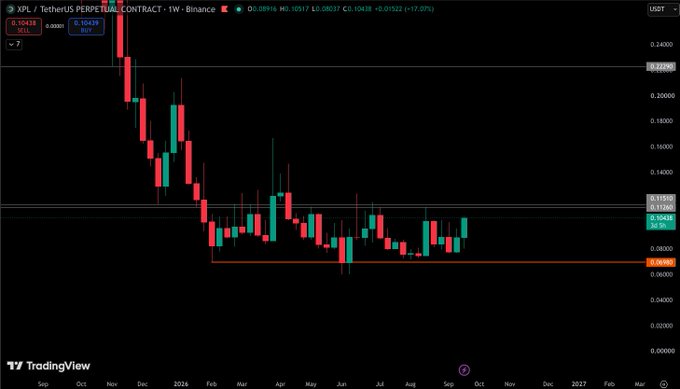This screenshot has height=389, width=680.
Task: Click the high value H0.10517
Action: [x=294, y=9]
